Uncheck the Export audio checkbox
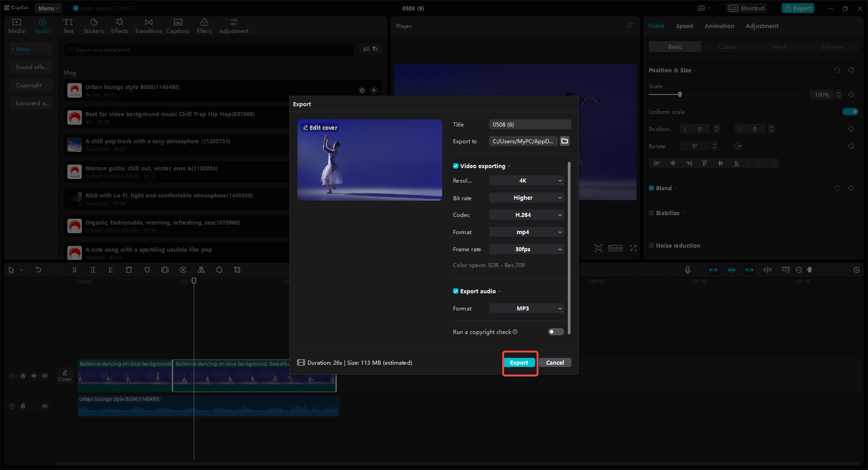 [x=456, y=291]
